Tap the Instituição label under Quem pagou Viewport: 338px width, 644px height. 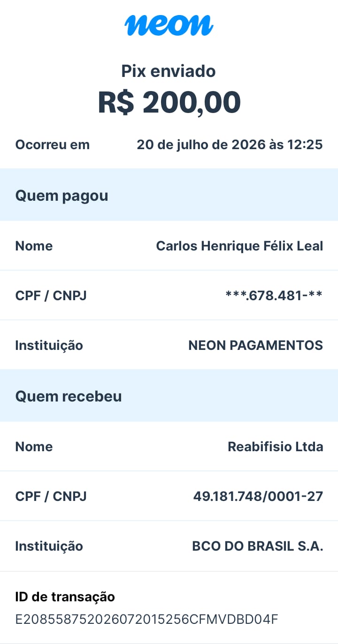49,346
